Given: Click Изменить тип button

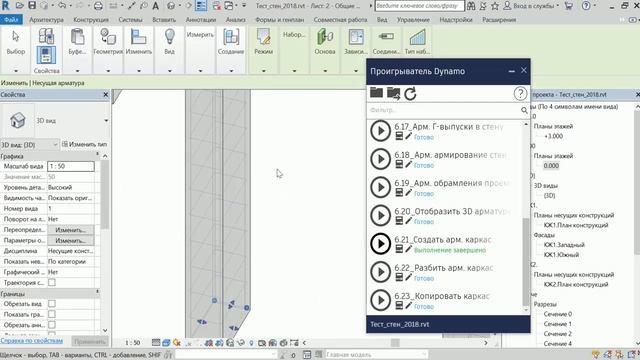Looking at the screenshot, I should [84, 144].
